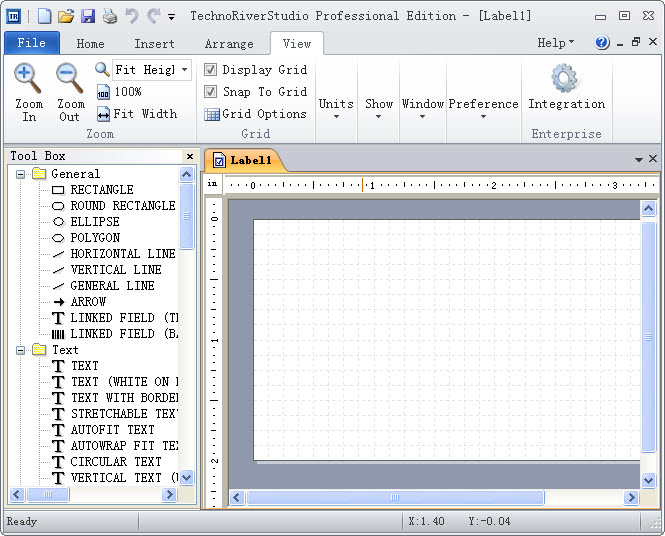
Task: Create new document with blank page icon
Action: pyautogui.click(x=44, y=16)
